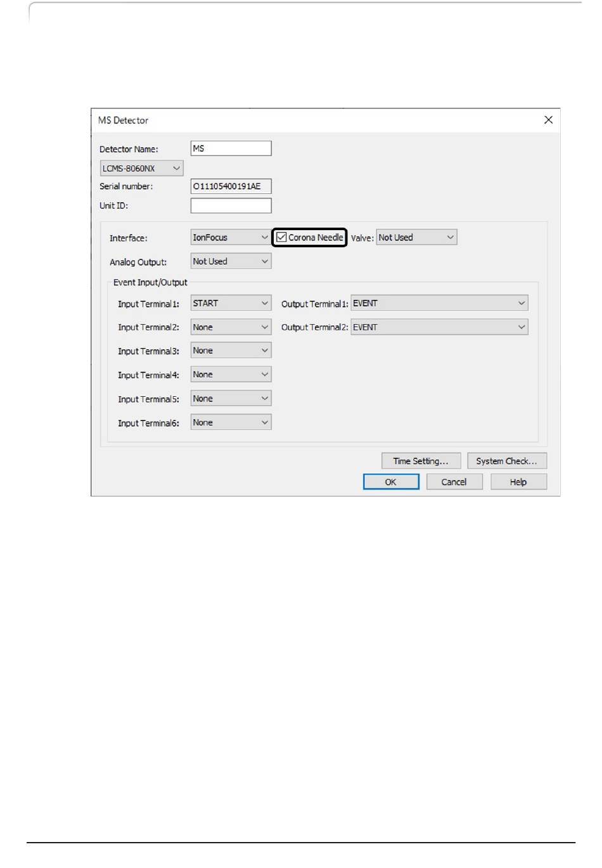Open the Output Terminal1 EVENT dropdown
Viewport: 602px width, 868px height.
point(440,304)
